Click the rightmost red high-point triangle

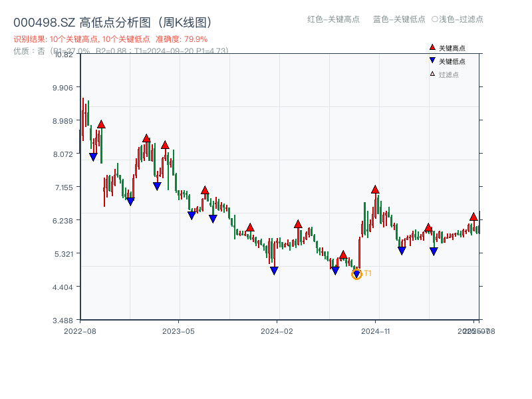point(473,217)
